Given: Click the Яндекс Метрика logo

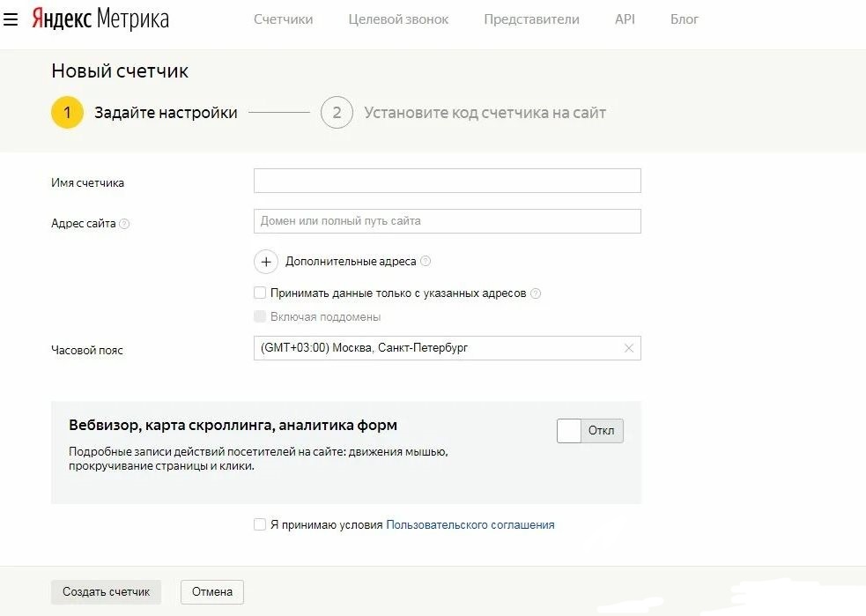Looking at the screenshot, I should (x=100, y=19).
